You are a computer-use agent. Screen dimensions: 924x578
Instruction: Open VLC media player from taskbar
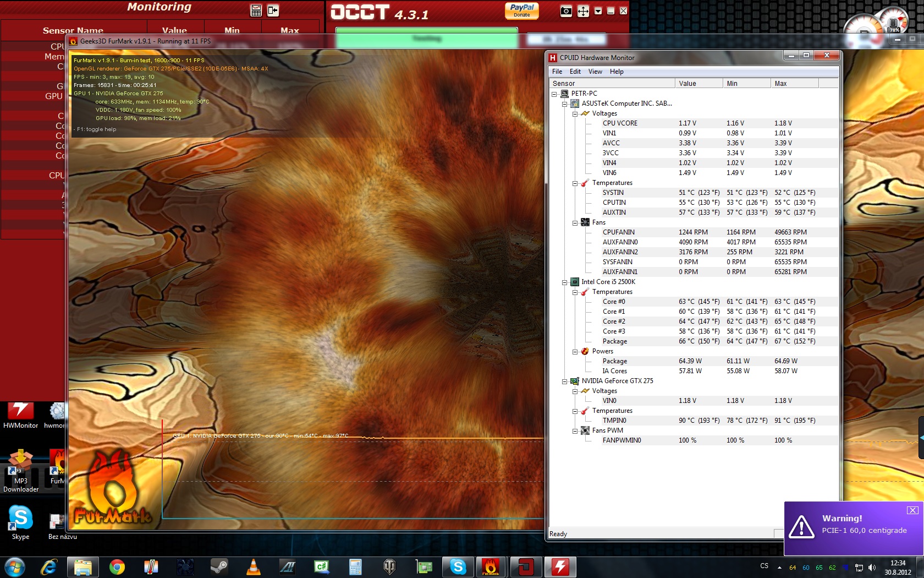[253, 567]
